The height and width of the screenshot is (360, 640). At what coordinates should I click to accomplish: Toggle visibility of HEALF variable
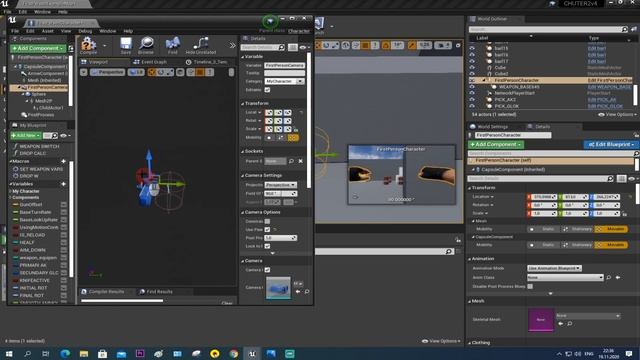[x=64, y=242]
